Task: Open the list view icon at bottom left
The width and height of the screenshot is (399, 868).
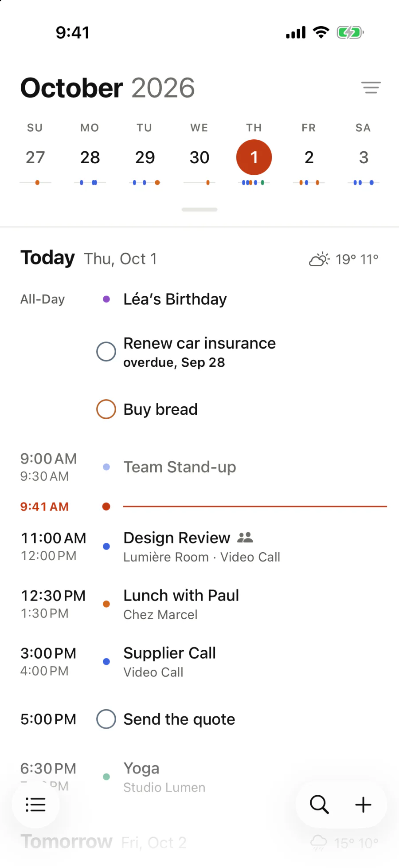Action: pos(35,804)
